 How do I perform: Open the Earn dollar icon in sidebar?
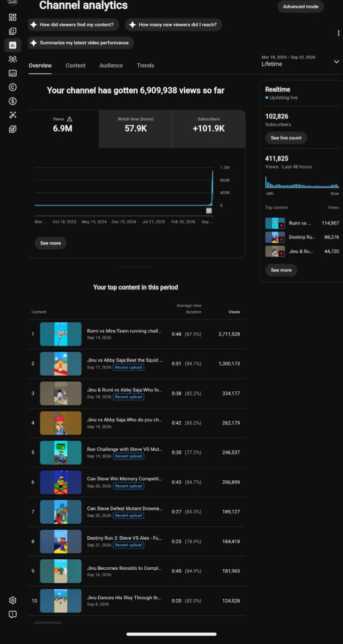coord(13,101)
